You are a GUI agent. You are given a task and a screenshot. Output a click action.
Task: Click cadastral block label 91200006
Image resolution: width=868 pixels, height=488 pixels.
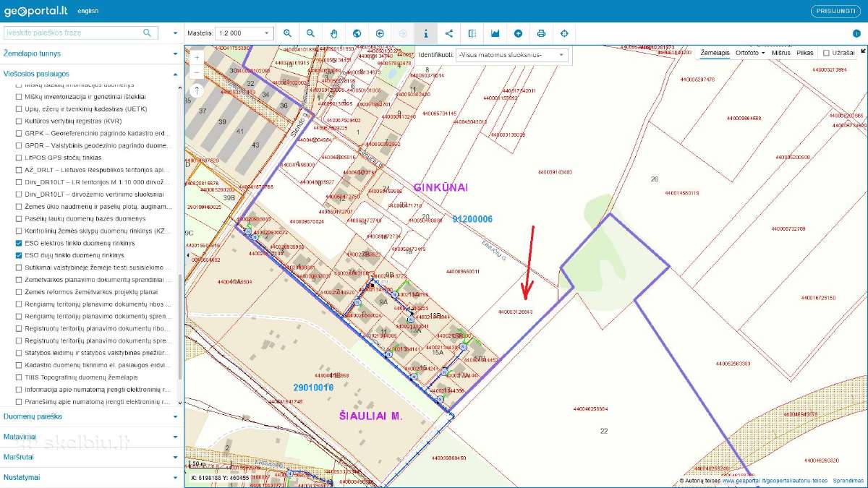pyautogui.click(x=472, y=219)
